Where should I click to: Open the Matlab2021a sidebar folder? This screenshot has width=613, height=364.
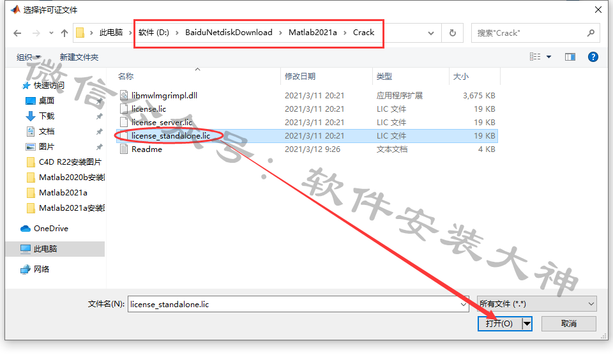[x=63, y=193]
